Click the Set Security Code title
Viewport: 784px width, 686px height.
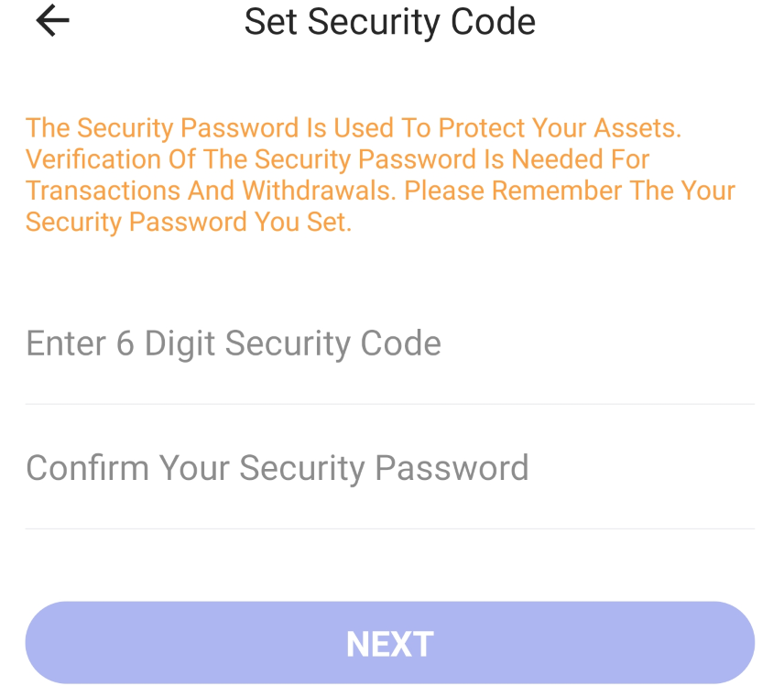point(389,22)
